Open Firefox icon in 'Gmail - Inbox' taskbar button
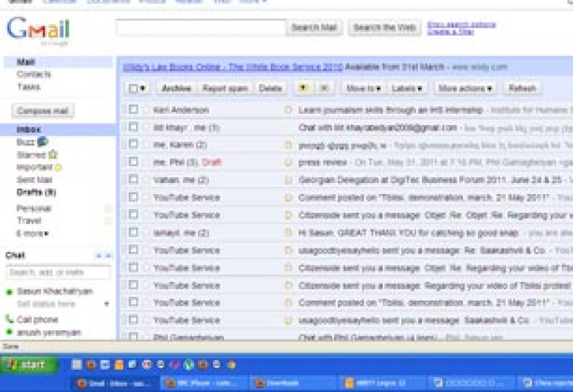Viewport: 573px width, 392px height. 81,383
